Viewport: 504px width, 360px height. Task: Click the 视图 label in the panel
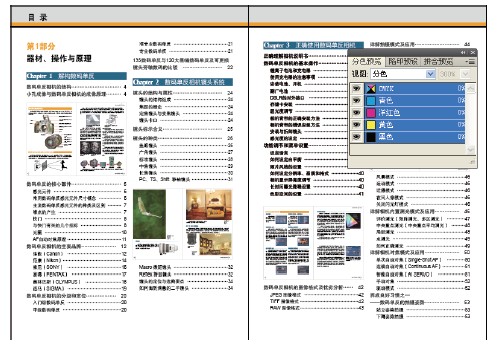tap(359, 74)
